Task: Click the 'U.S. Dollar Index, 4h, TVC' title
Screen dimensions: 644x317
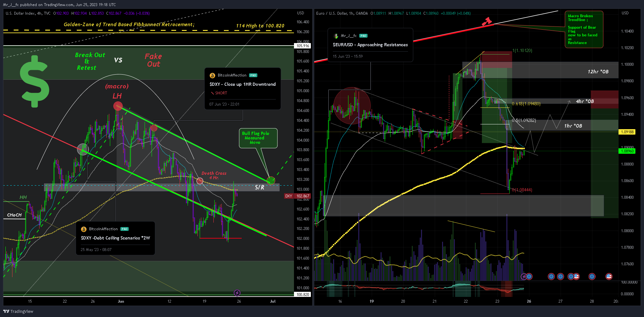Action: coord(28,13)
